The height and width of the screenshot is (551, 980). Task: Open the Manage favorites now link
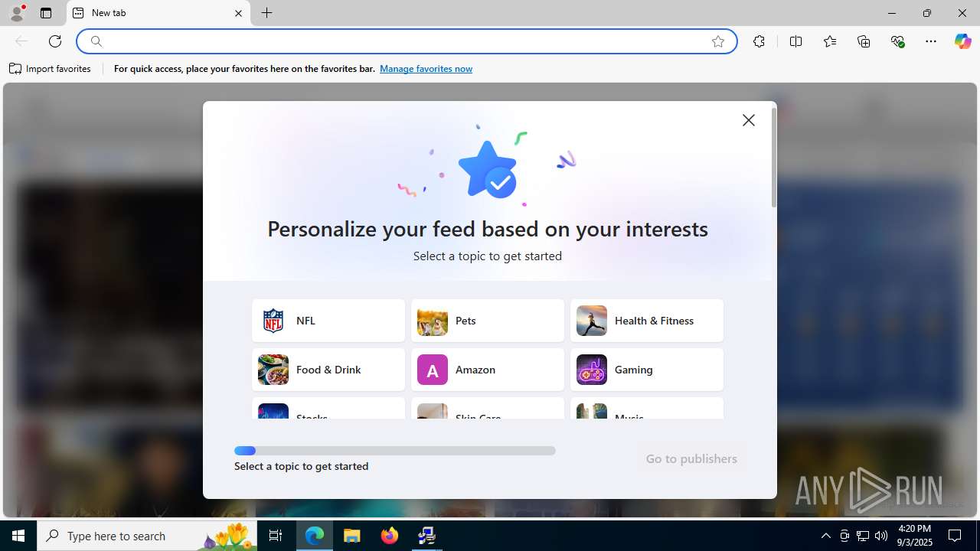tap(426, 69)
